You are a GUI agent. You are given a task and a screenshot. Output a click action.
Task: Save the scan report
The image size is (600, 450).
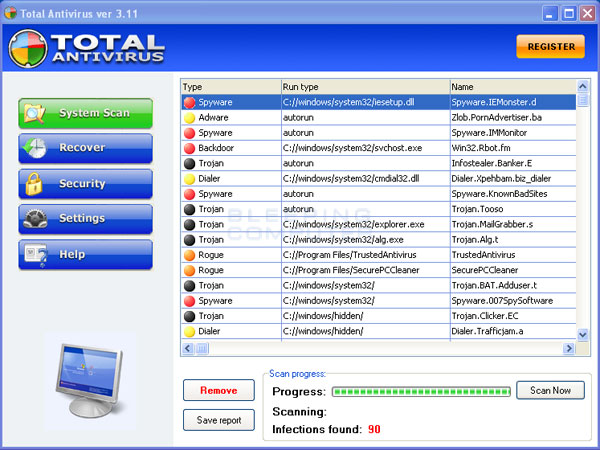[218, 420]
